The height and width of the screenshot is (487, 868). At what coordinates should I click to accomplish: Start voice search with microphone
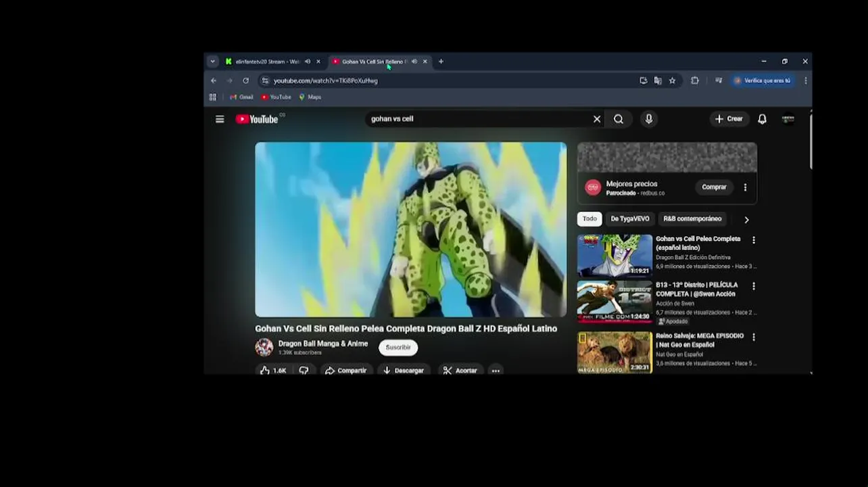pyautogui.click(x=649, y=119)
